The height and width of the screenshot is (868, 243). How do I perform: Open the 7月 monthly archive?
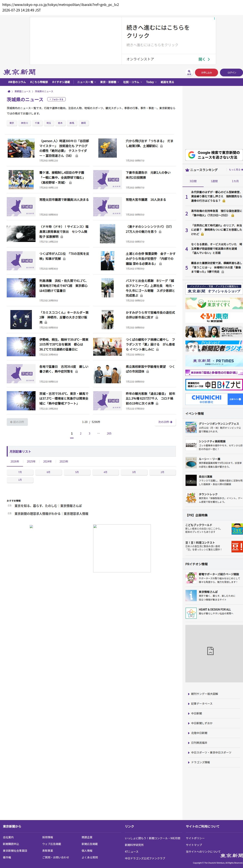click(x=20, y=472)
